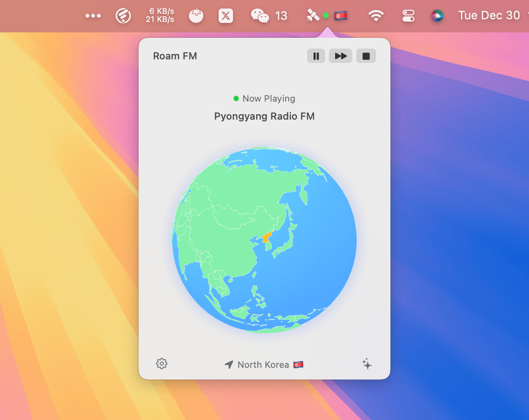The width and height of the screenshot is (529, 420).
Task: Stop the radio playback
Action: tap(366, 56)
